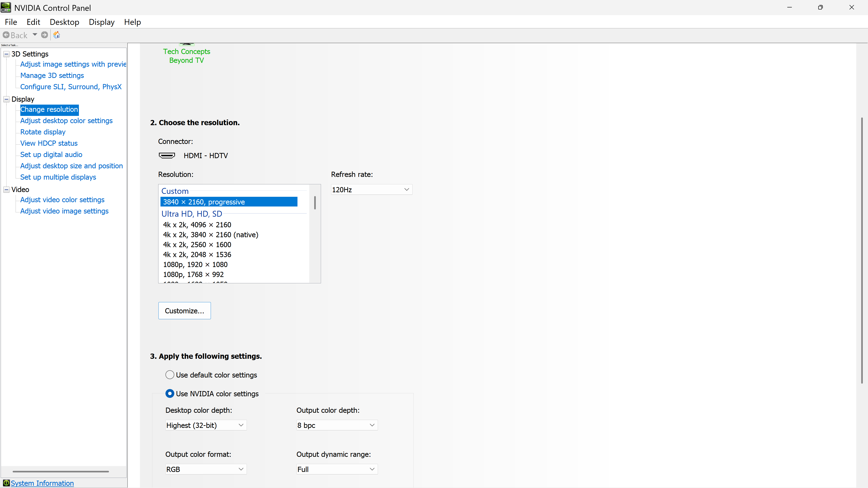The image size is (868, 488).
Task: Select 4k x 2k, 3840 × 2160 (native)
Action: [211, 235]
